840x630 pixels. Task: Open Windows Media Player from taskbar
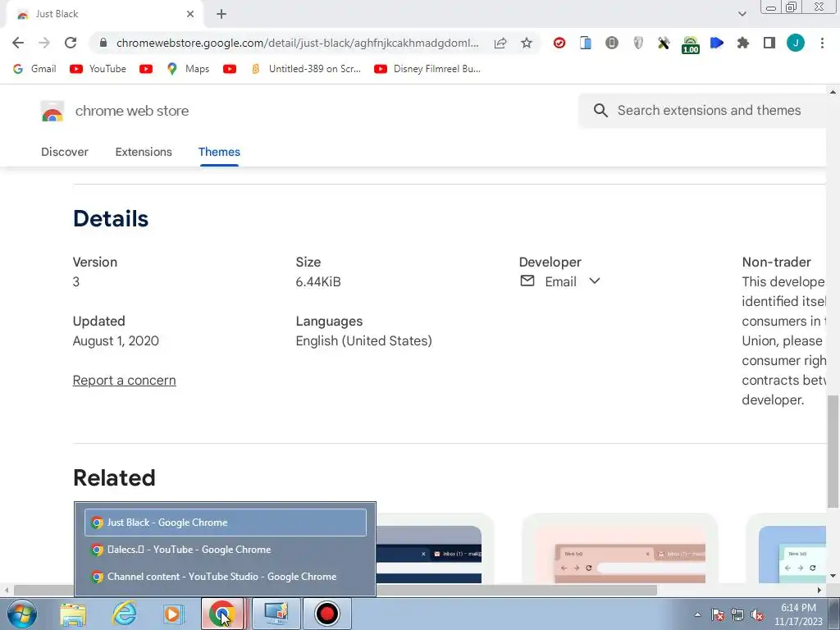pos(172,614)
